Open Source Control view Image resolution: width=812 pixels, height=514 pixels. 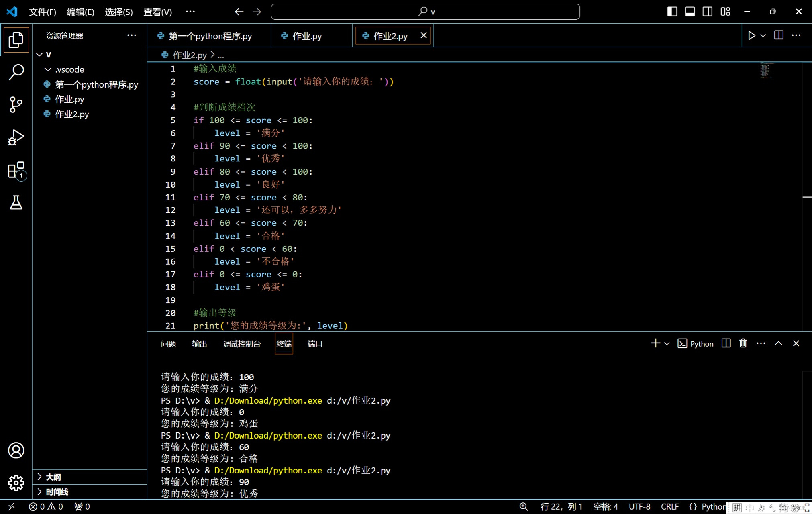16,104
